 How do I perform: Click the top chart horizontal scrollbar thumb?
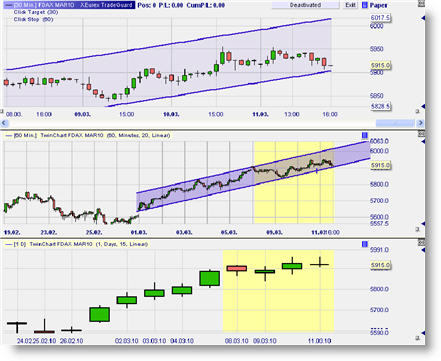tap(395, 123)
